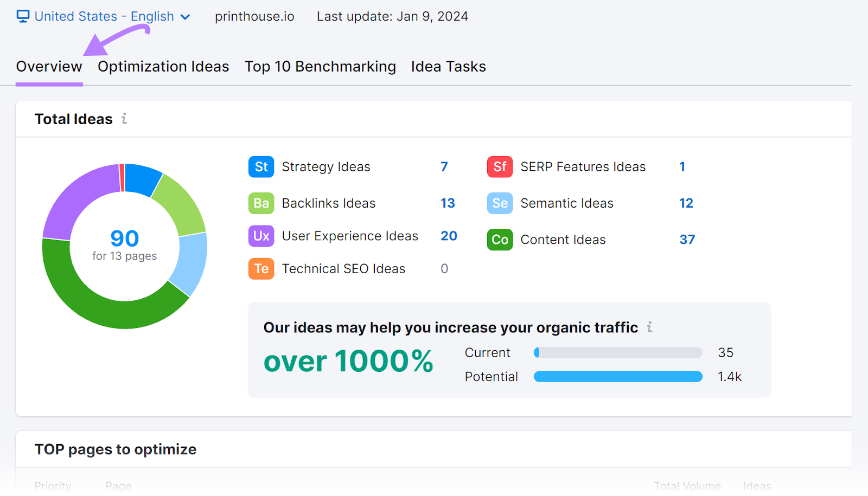The image size is (868, 496).
Task: Click the organic traffic info icon
Action: tap(649, 327)
